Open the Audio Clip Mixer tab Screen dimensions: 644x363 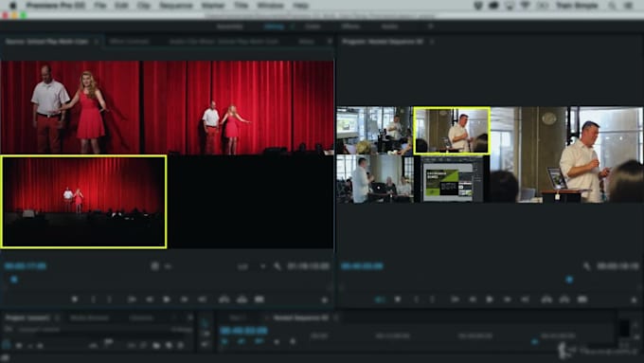224,42
